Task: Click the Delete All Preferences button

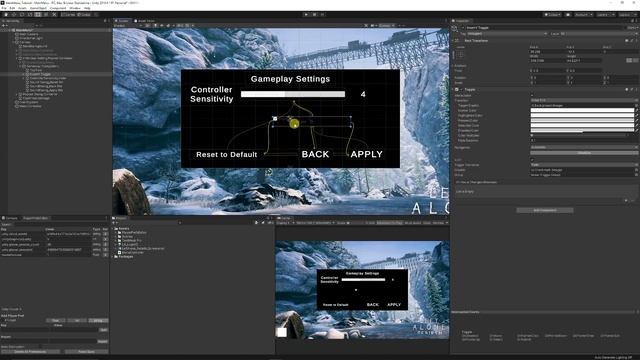Action: 31,351
